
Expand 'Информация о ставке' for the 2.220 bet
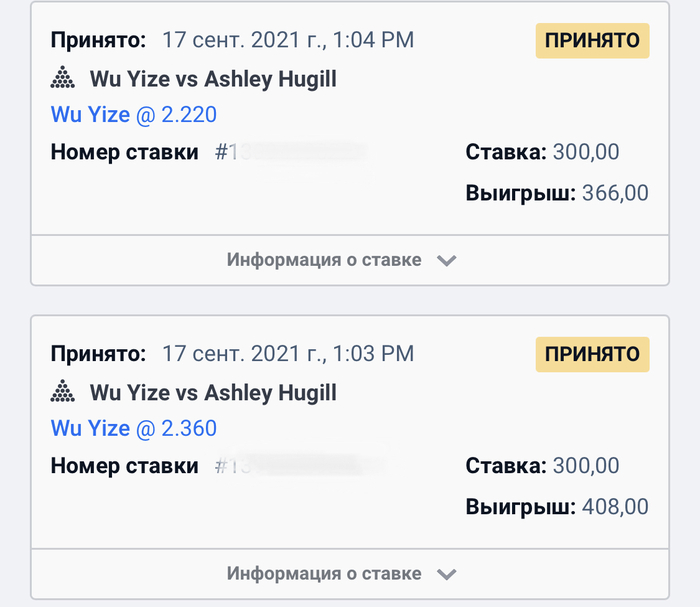(324, 260)
